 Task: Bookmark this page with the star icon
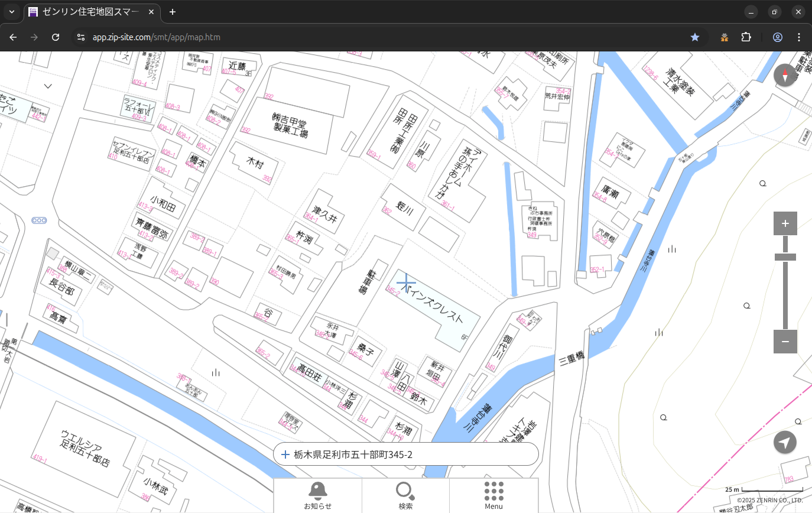tap(695, 37)
